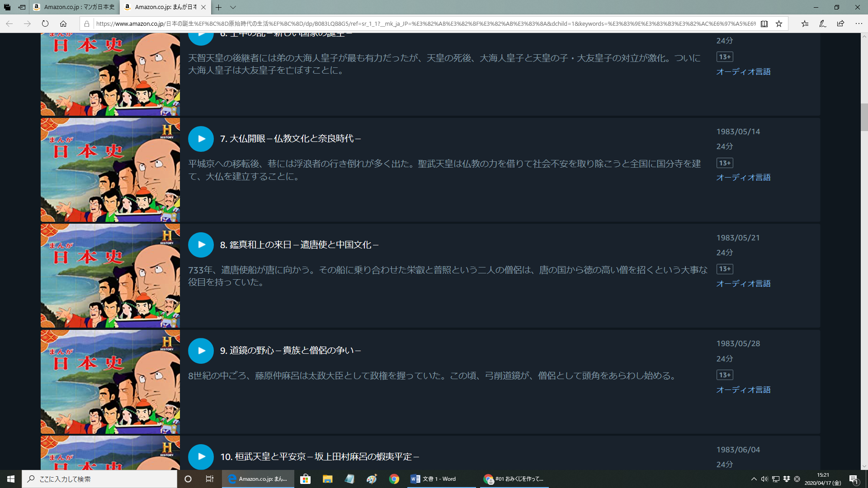Click the 13+ rating badge for episode 9

tap(725, 375)
